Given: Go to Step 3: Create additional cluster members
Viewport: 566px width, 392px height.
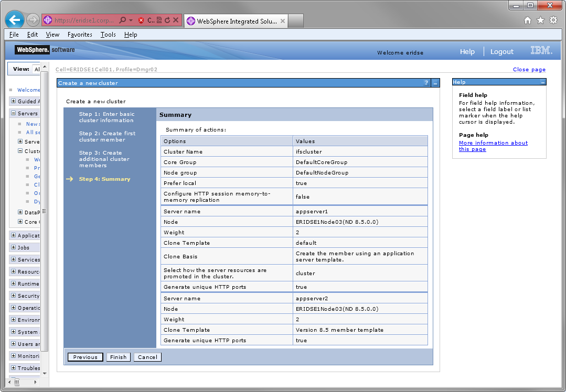Looking at the screenshot, I should (x=104, y=159).
